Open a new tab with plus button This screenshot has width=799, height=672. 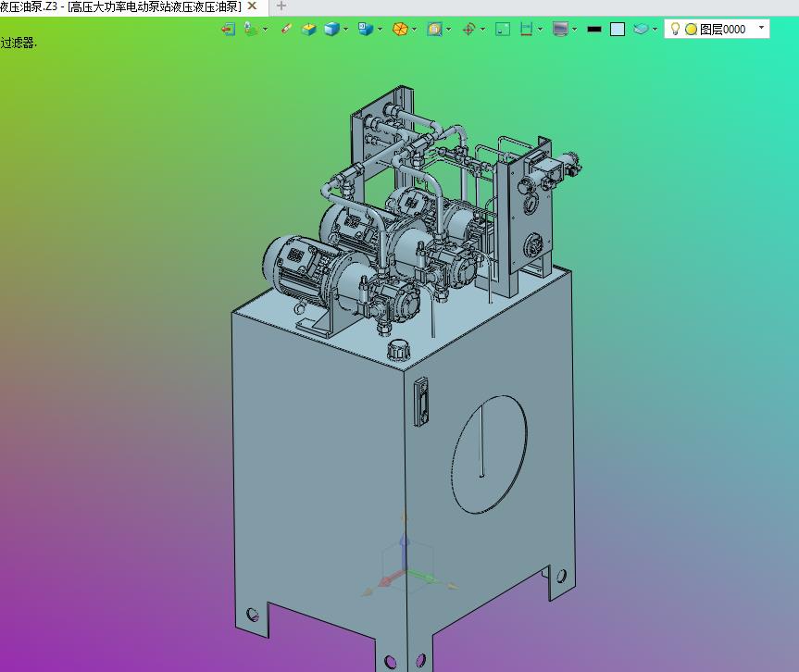click(x=281, y=6)
